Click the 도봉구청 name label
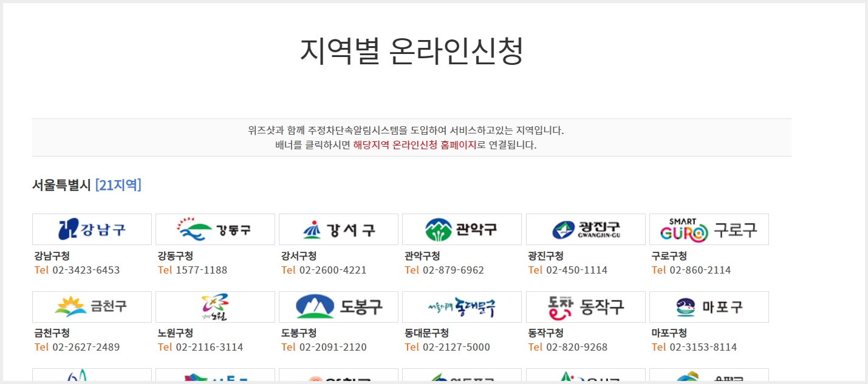Viewport: 868px width, 384px height. [x=299, y=333]
